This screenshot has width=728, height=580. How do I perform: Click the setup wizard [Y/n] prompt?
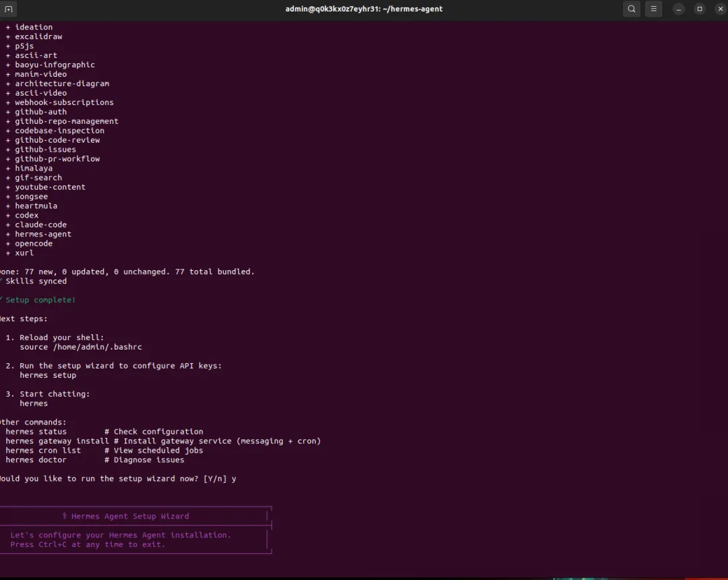[118, 478]
